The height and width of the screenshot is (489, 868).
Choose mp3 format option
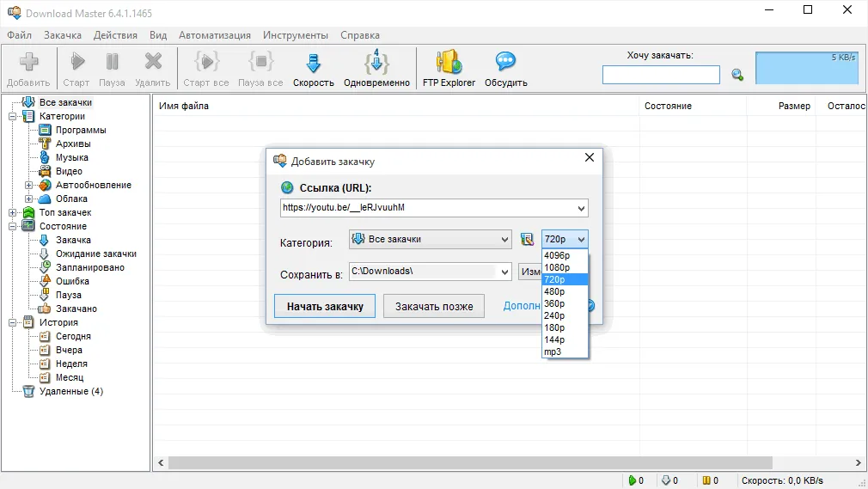565,351
